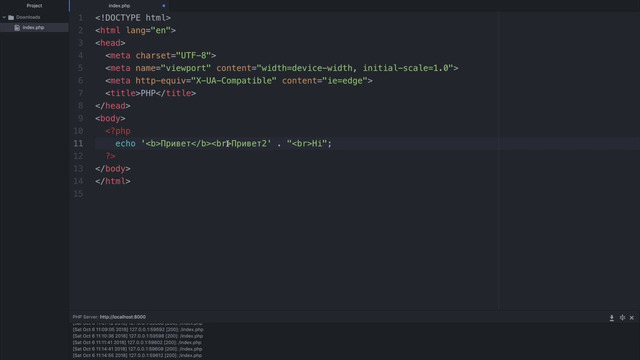Click log entry with timestamp 11:10:36
Screen dimensions: 640x360
(138, 336)
